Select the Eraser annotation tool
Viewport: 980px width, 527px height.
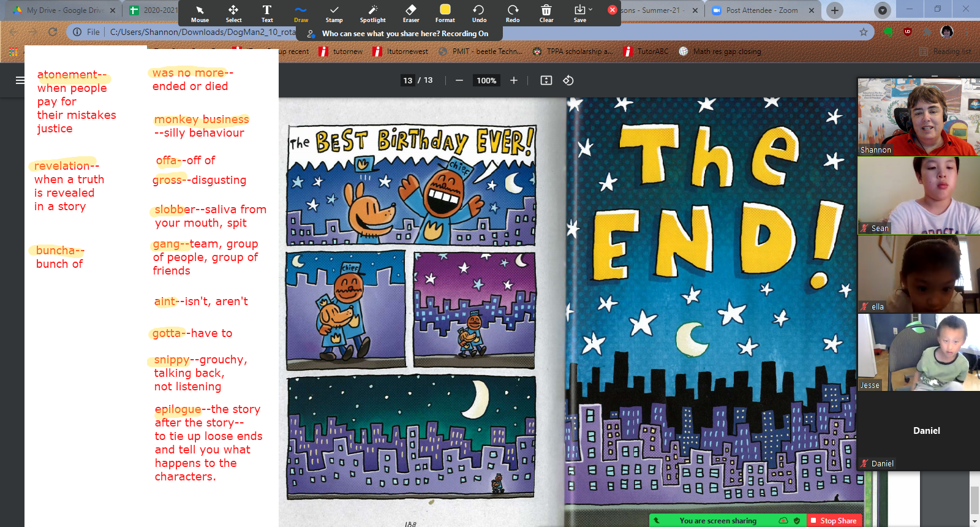411,13
